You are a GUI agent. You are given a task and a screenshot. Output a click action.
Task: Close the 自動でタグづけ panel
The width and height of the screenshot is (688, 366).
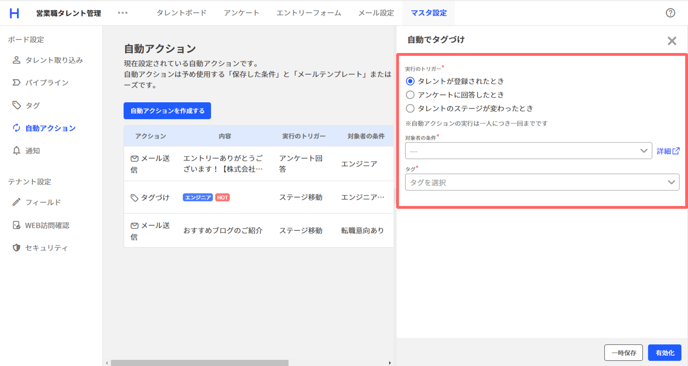(x=671, y=41)
